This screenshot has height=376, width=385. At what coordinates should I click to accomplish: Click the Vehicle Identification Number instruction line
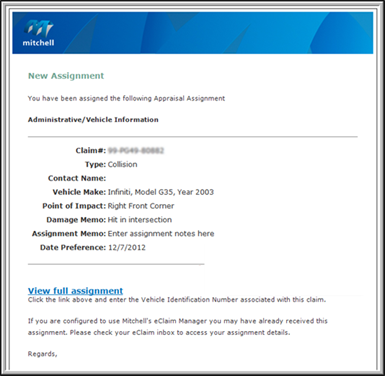coord(177,300)
